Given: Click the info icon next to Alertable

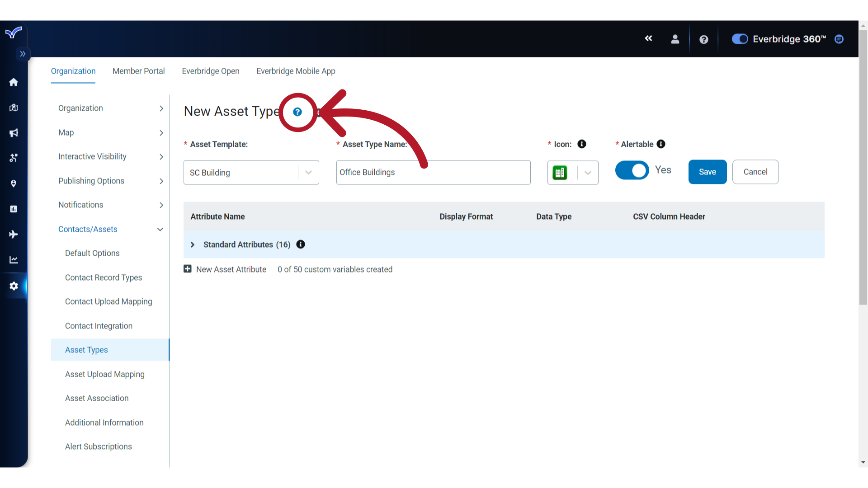Looking at the screenshot, I should 661,144.
